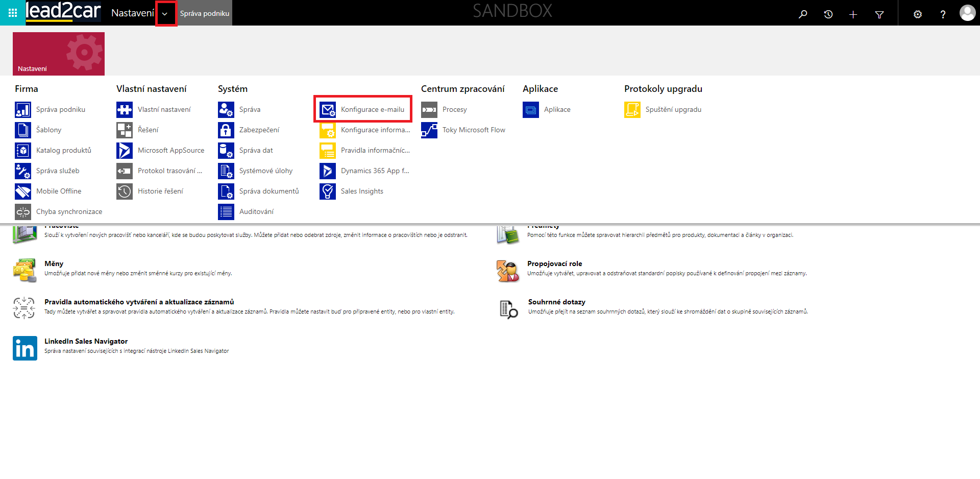Open Microsoft AppSource entry
Image resolution: width=980 pixels, height=479 pixels.
point(170,151)
